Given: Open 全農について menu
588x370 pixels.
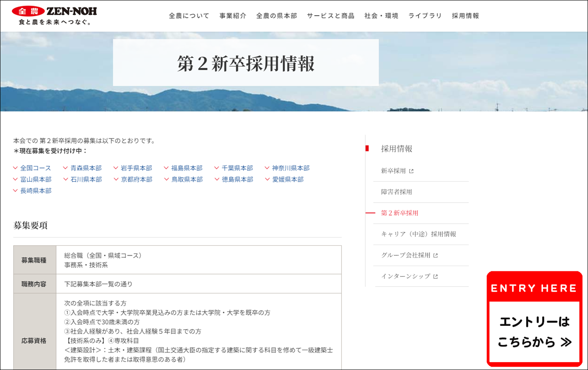Looking at the screenshot, I should point(189,16).
